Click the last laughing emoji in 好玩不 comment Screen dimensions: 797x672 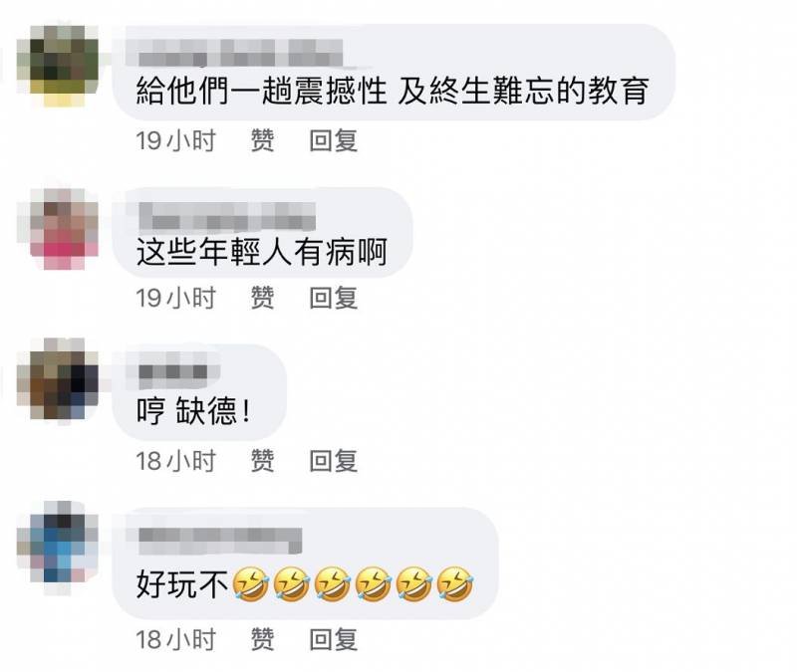[455, 584]
